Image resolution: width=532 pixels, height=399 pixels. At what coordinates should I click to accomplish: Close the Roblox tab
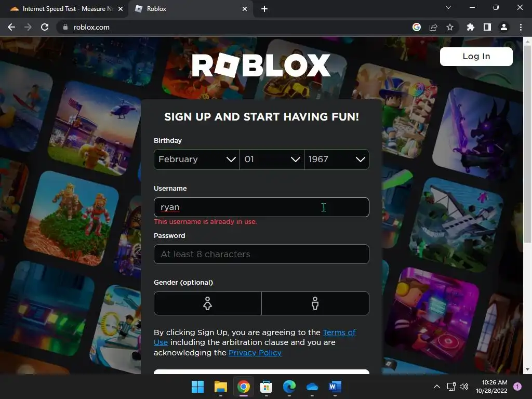tap(245, 9)
